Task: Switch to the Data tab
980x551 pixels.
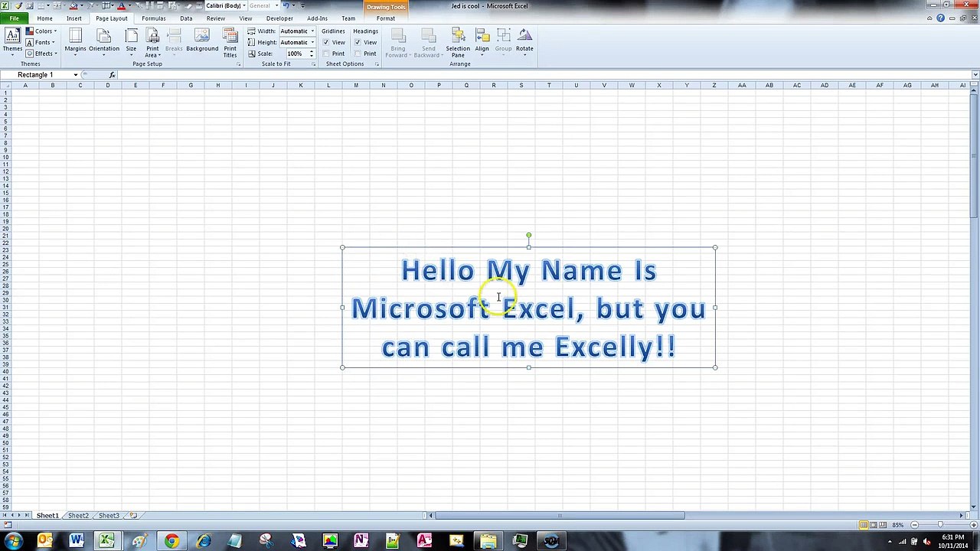Action: (186, 18)
